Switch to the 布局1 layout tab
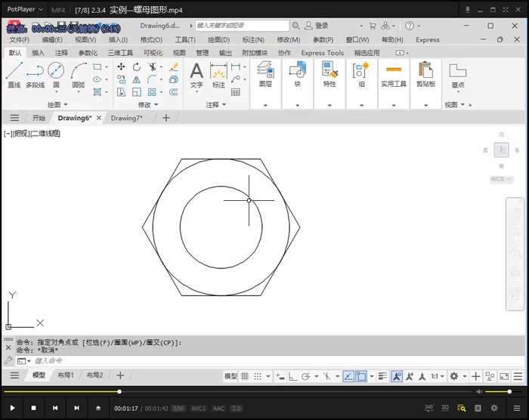The width and height of the screenshot is (529, 420). (66, 375)
